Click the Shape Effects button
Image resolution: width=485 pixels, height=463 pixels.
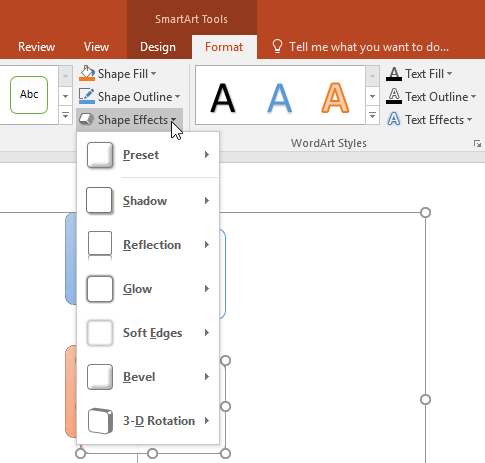click(x=129, y=120)
